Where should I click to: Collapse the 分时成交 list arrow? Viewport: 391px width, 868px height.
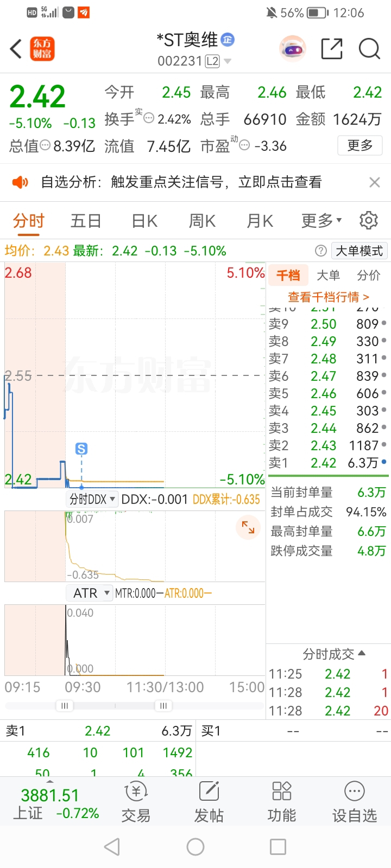(x=362, y=654)
